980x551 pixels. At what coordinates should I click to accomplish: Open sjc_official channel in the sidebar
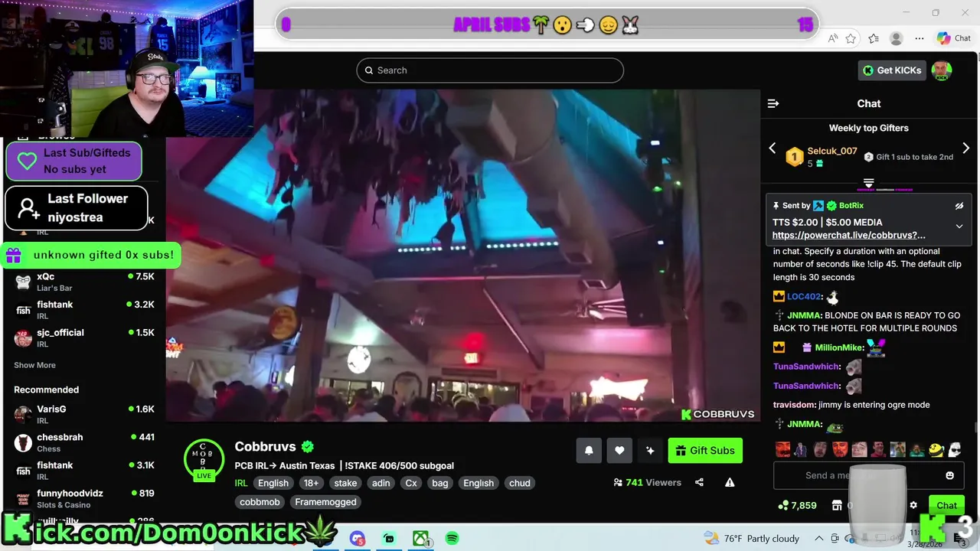pyautogui.click(x=84, y=337)
